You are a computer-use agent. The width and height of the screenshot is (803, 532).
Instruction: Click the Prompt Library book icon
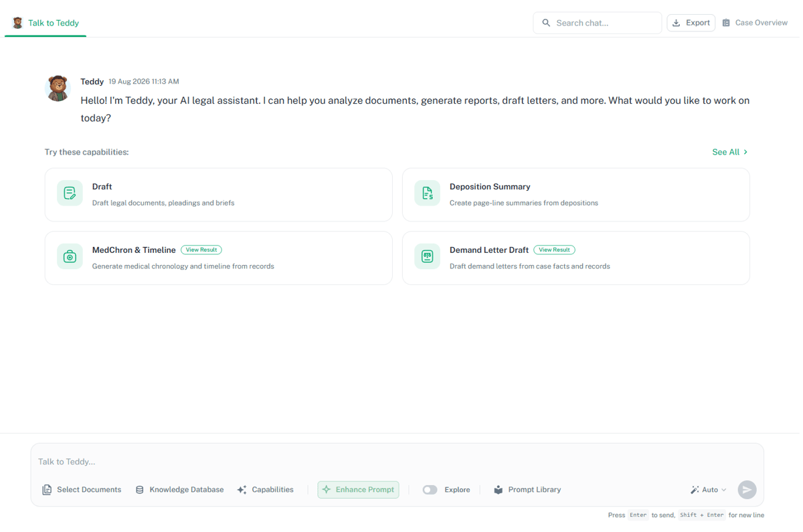(499, 490)
